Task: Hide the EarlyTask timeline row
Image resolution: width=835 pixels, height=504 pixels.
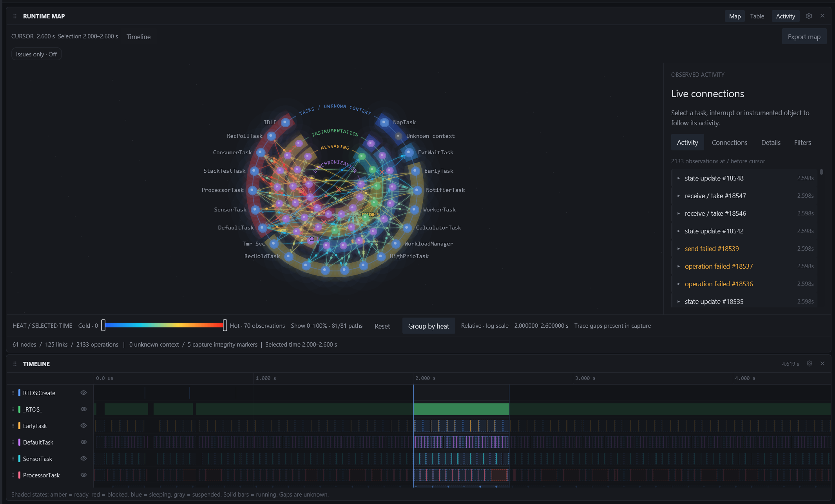Action: (83, 426)
